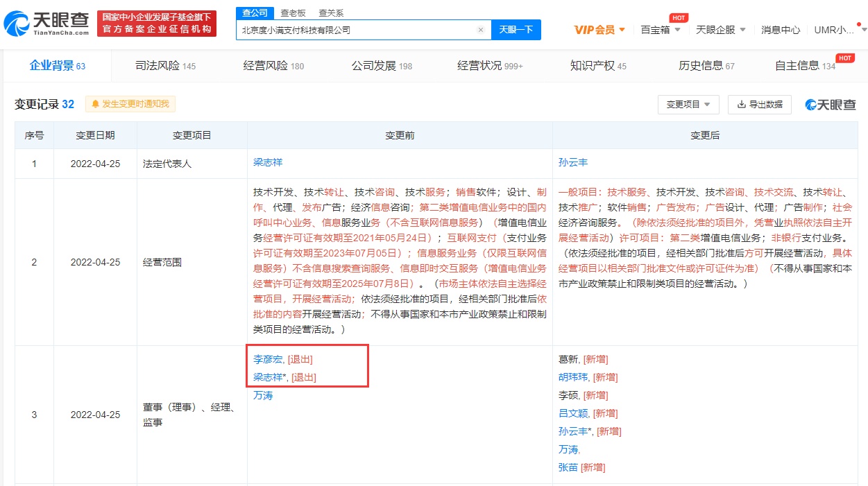Image resolution: width=868 pixels, height=486 pixels.
Task: Open the red 官方备案企业征信机构 banner
Action: click(157, 24)
